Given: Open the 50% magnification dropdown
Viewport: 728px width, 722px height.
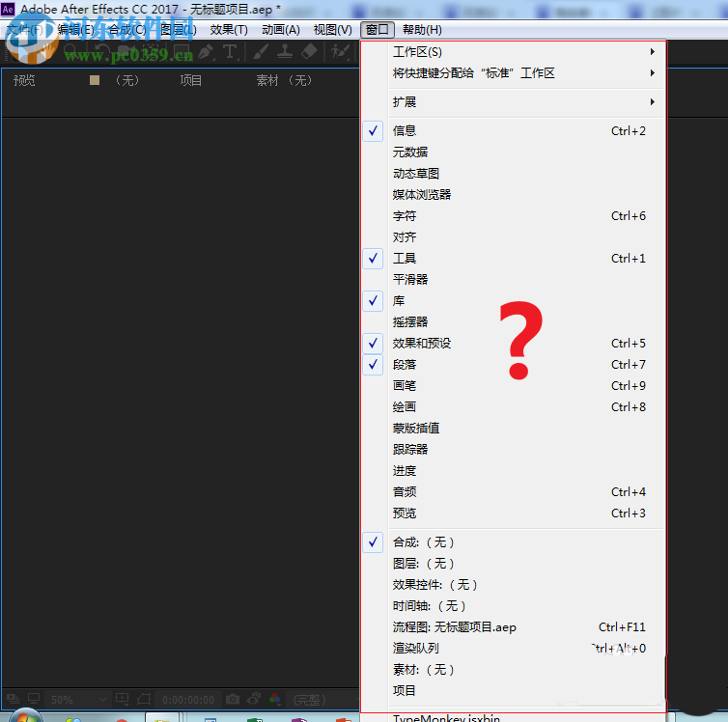Looking at the screenshot, I should [x=79, y=699].
